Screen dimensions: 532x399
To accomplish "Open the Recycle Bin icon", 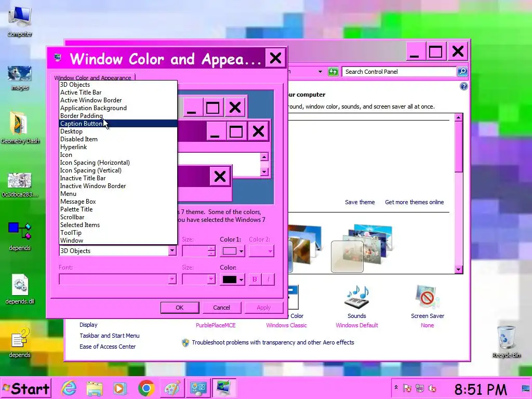I will (x=506, y=342).
